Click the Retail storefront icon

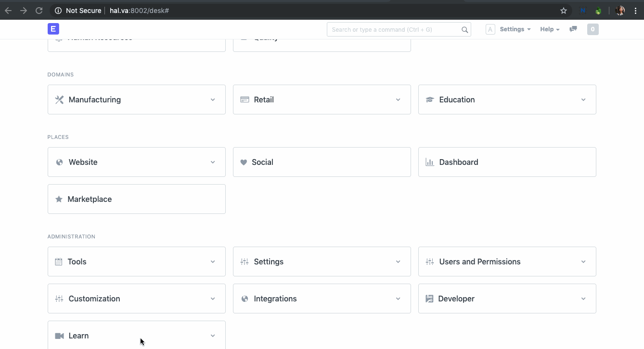[244, 99]
